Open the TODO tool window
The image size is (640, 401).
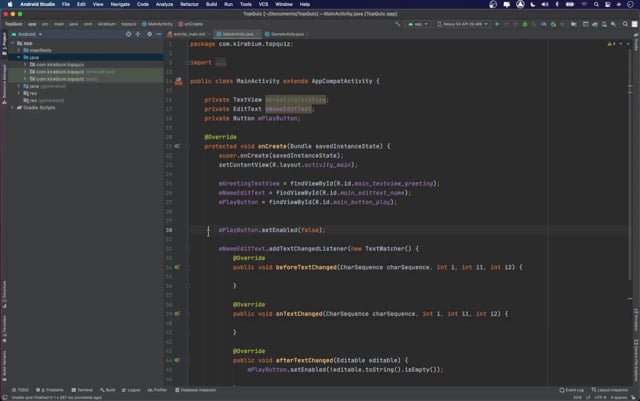pyautogui.click(x=20, y=390)
